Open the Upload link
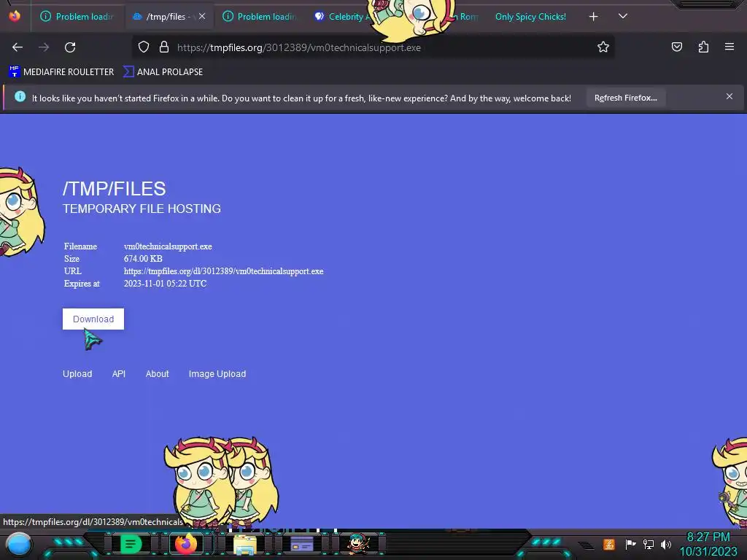 [77, 374]
